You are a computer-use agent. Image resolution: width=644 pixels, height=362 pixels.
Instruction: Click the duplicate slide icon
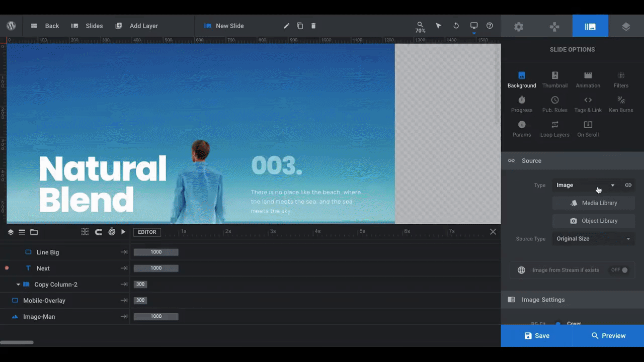(x=300, y=26)
